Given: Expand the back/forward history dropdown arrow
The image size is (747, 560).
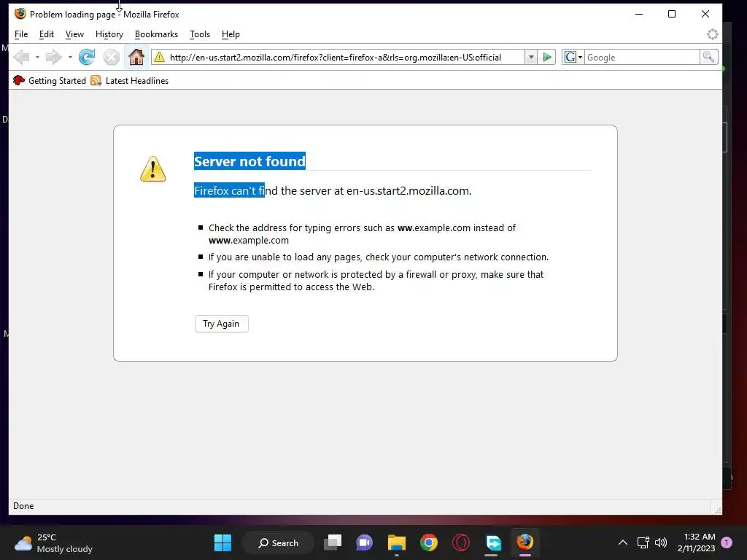Looking at the screenshot, I should [x=70, y=57].
